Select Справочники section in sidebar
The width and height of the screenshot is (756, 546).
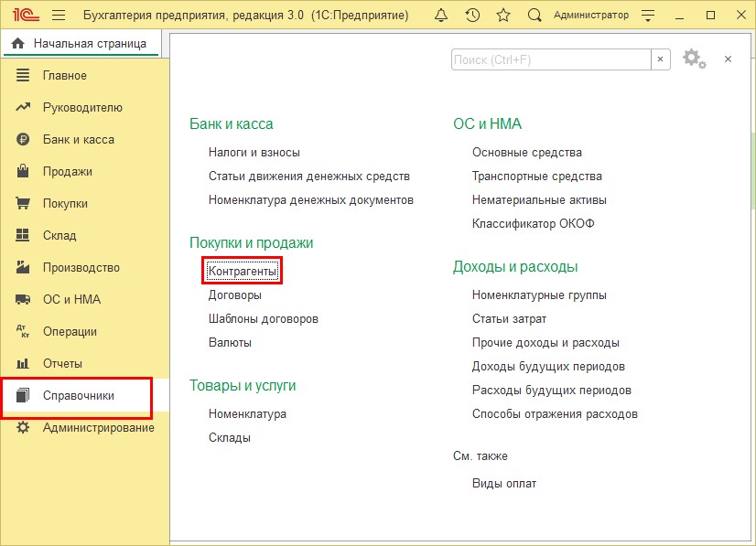click(x=78, y=395)
